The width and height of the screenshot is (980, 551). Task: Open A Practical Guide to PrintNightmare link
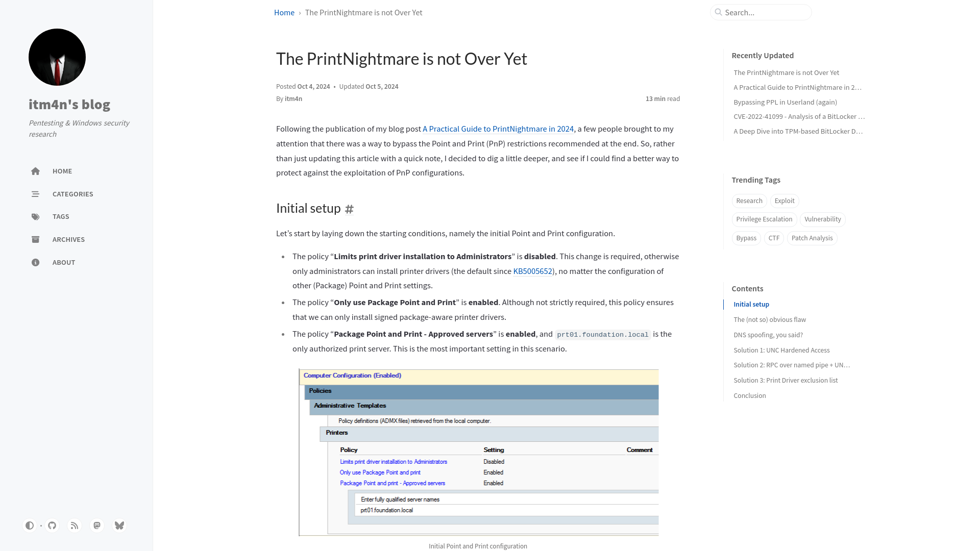point(498,129)
